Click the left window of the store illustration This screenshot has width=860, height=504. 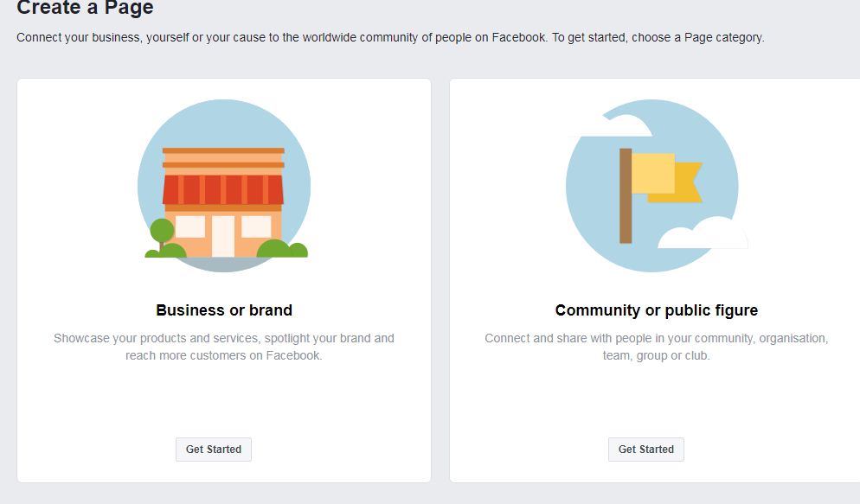(190, 226)
